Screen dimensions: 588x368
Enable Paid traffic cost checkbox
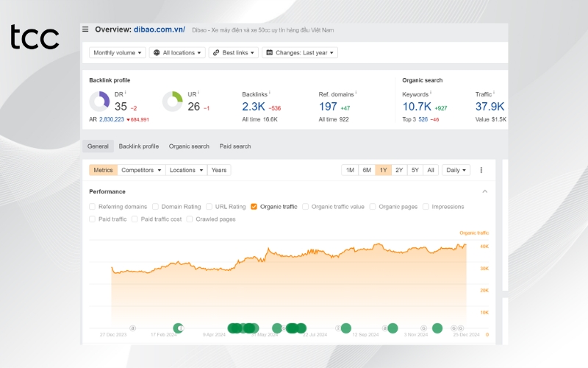(135, 219)
